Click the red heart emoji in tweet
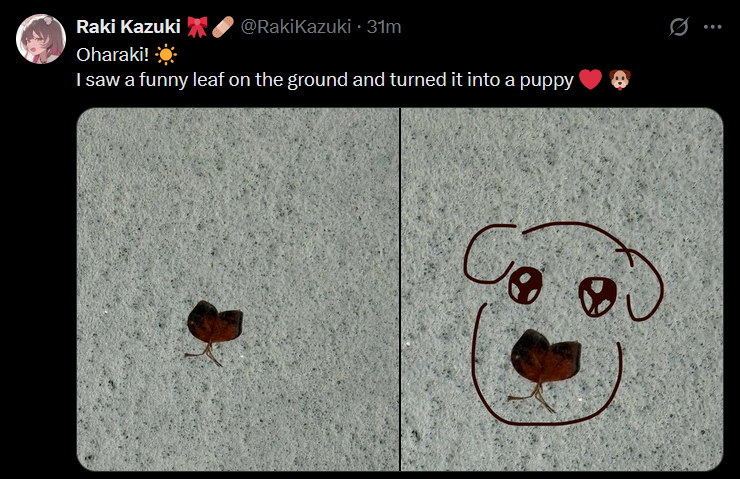 (590, 79)
